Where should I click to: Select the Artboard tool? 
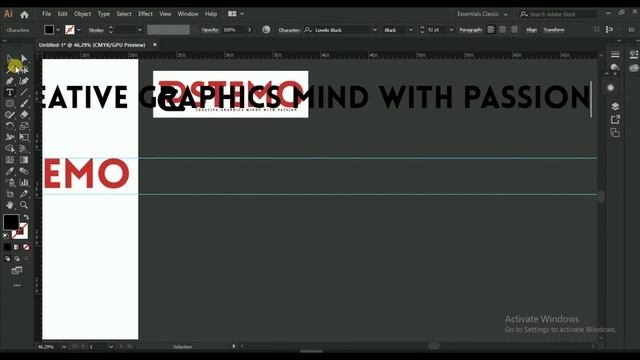[10, 194]
